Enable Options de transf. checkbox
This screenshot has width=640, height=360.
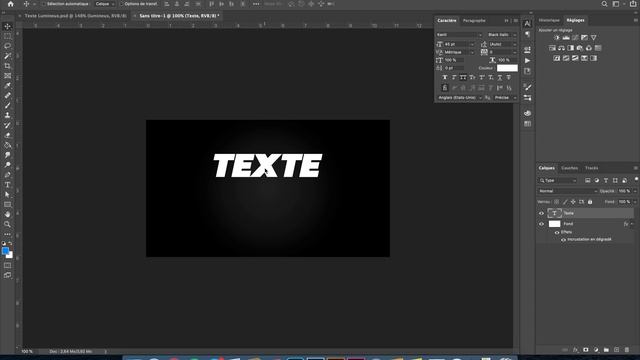pos(121,4)
